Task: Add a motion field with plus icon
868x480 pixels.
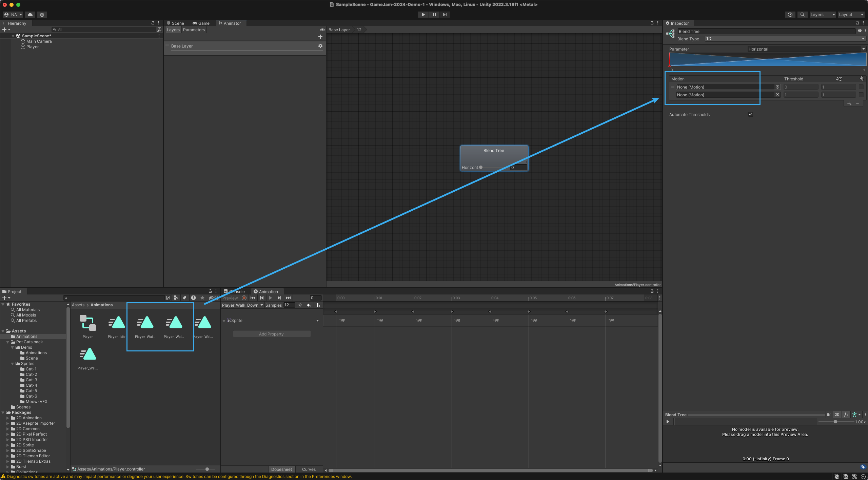Action: [849, 103]
